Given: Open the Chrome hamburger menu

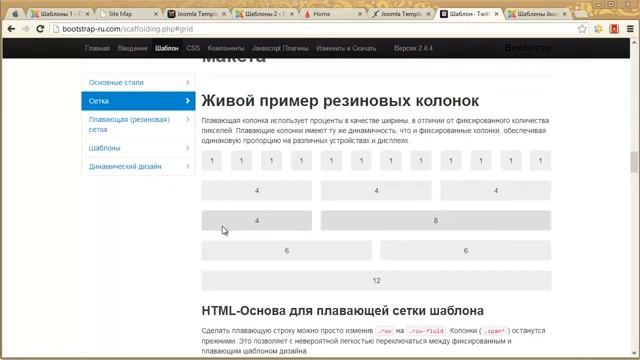Looking at the screenshot, I should tap(630, 29).
